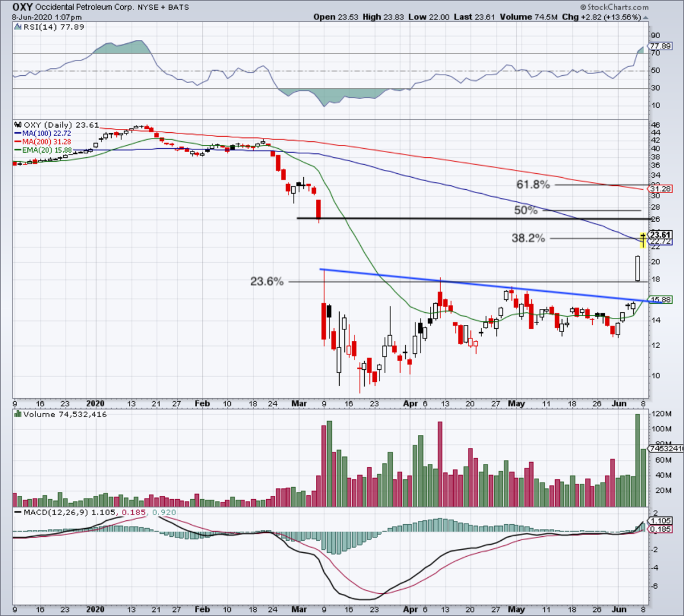
Task: Click the High 23.83 quote value
Action: [x=383, y=17]
